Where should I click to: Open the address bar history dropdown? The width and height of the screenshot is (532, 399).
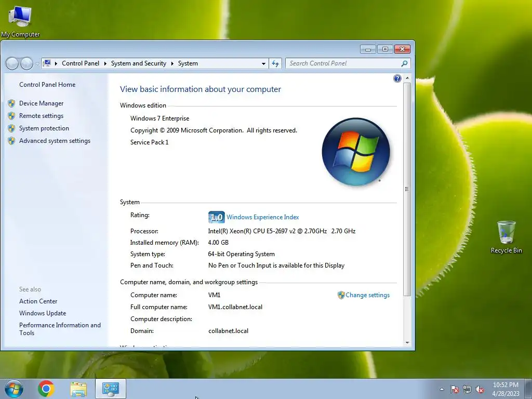click(x=263, y=63)
